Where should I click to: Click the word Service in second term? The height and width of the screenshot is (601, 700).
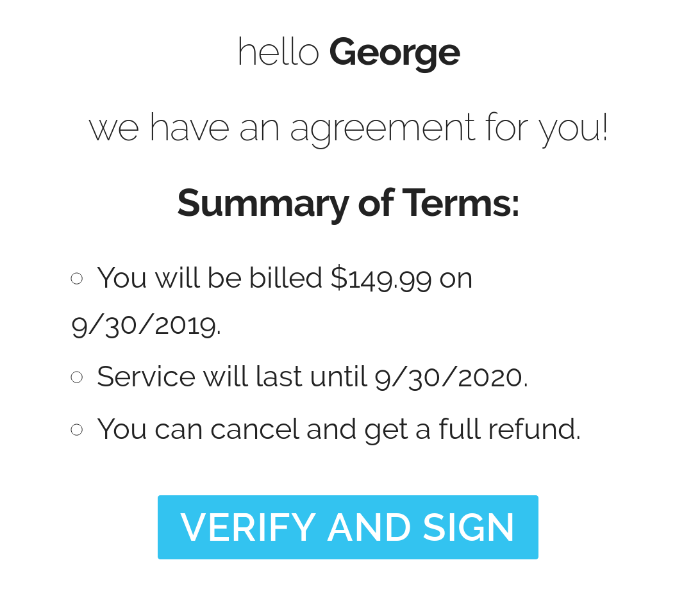click(x=146, y=377)
